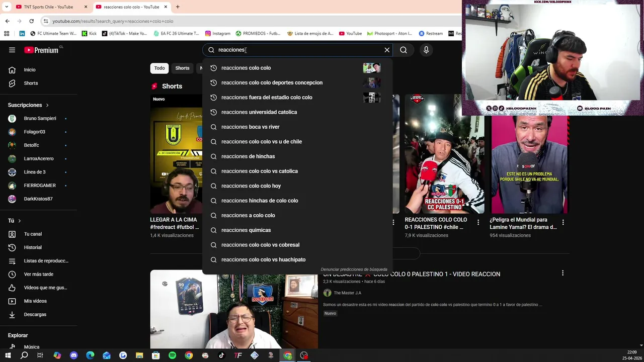Open File Explorer from the taskbar
The width and height of the screenshot is (644, 362).
[139, 355]
